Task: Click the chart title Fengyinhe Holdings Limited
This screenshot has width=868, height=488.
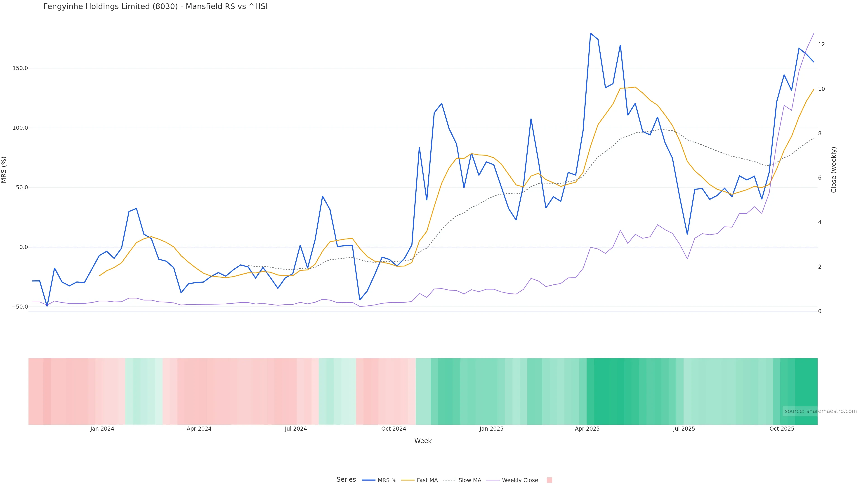Action: coord(155,6)
